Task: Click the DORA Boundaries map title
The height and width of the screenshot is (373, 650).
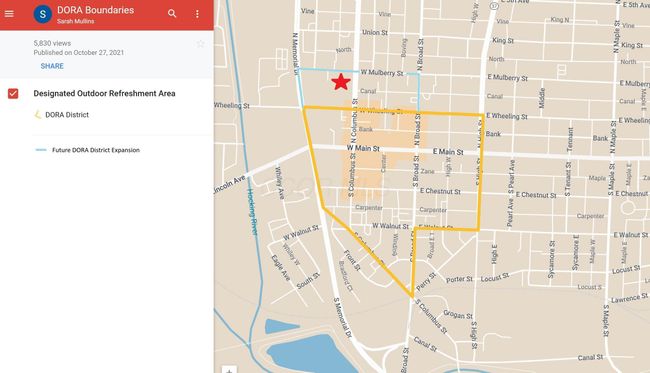Action: tap(95, 10)
